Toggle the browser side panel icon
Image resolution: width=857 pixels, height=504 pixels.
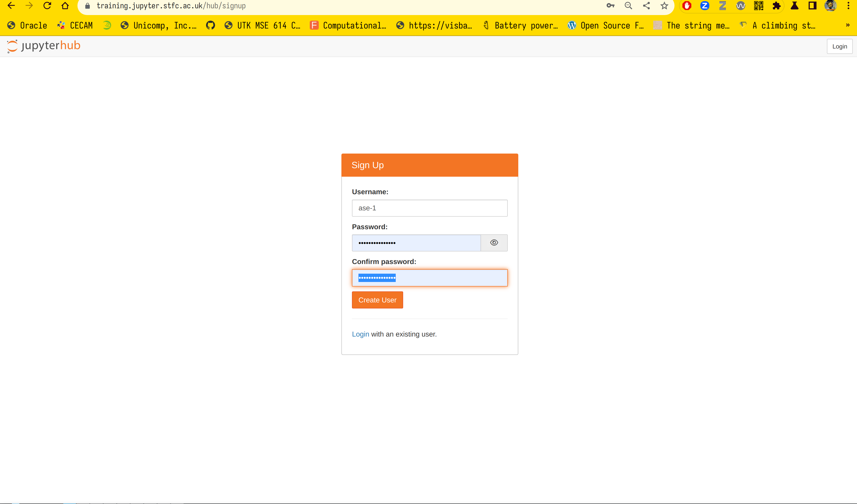tap(813, 6)
